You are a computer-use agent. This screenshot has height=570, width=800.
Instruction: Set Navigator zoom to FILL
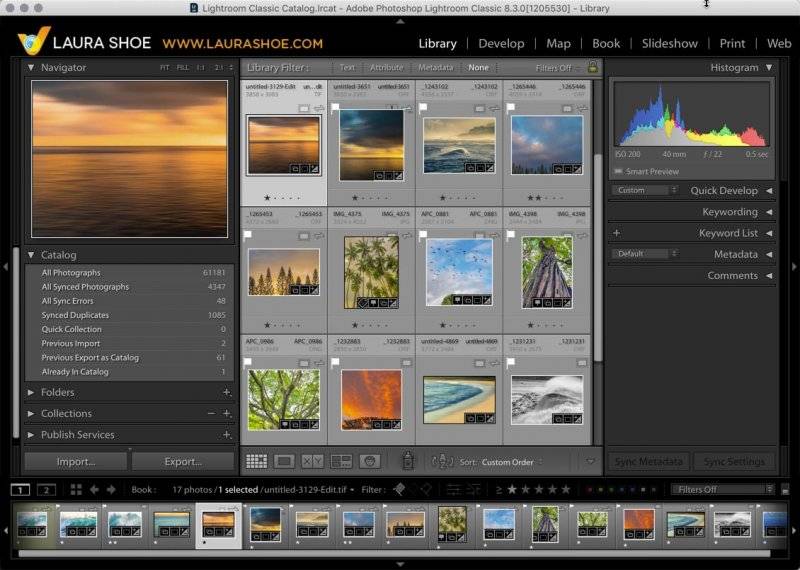pyautogui.click(x=182, y=67)
